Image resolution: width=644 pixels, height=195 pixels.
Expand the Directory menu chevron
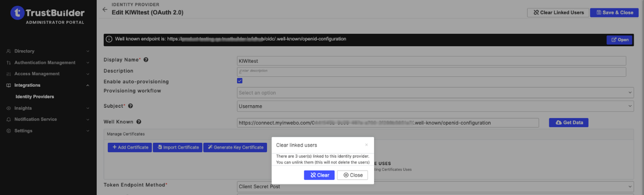pos(88,51)
